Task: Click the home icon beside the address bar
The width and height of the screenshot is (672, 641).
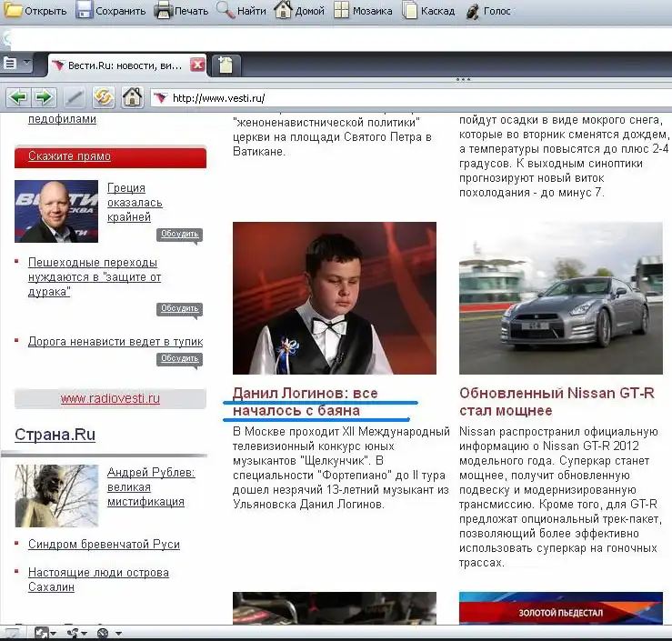Action: [133, 97]
